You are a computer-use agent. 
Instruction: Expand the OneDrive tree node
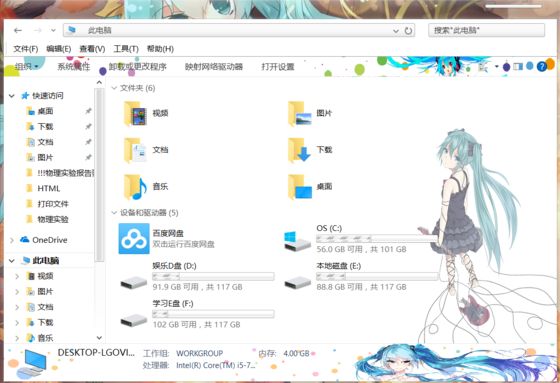point(12,240)
